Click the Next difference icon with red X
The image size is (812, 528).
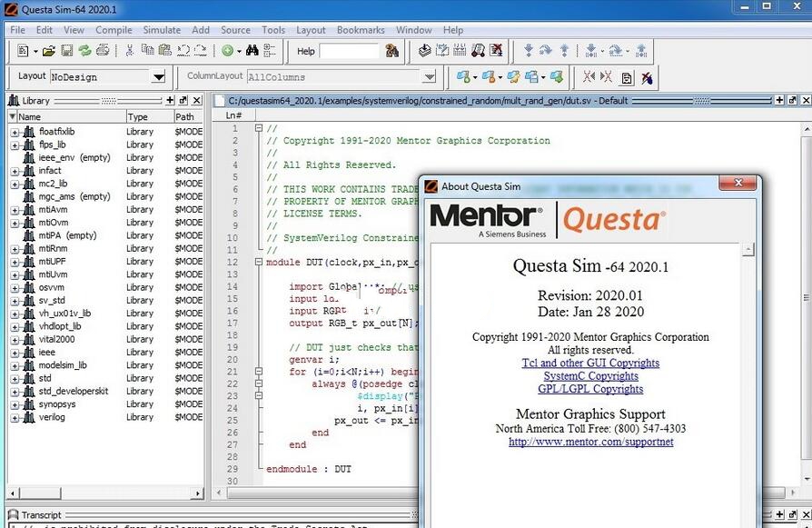click(x=606, y=76)
